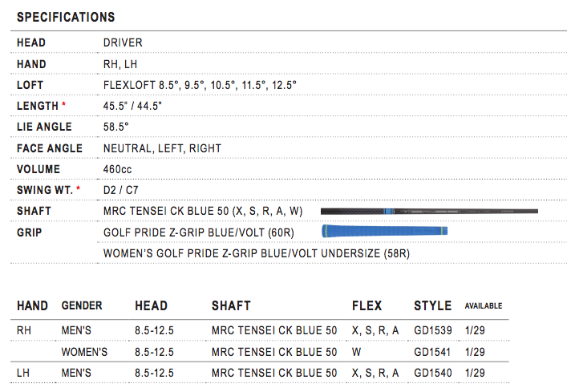
Task: Select the shaft cell in the GD1541 row
Action: pos(274,352)
